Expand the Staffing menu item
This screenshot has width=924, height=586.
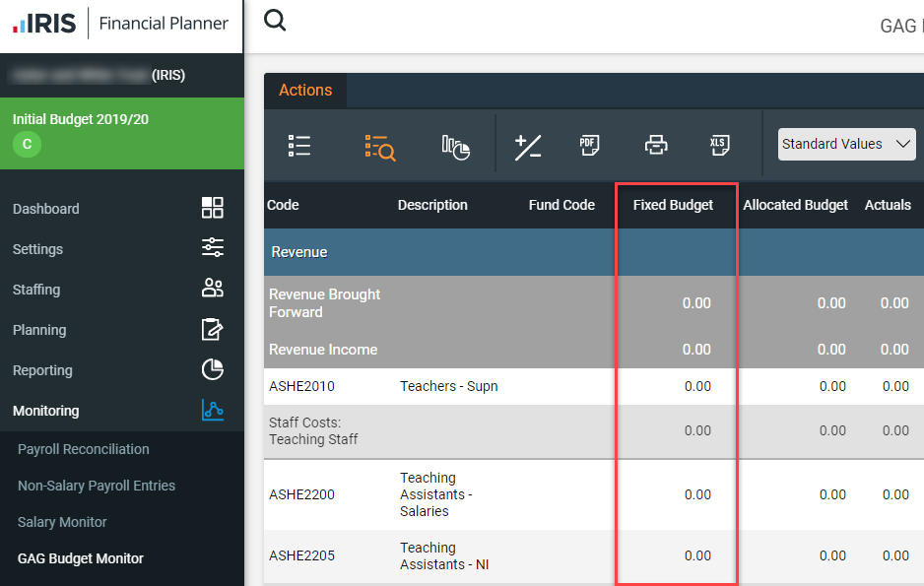click(36, 290)
